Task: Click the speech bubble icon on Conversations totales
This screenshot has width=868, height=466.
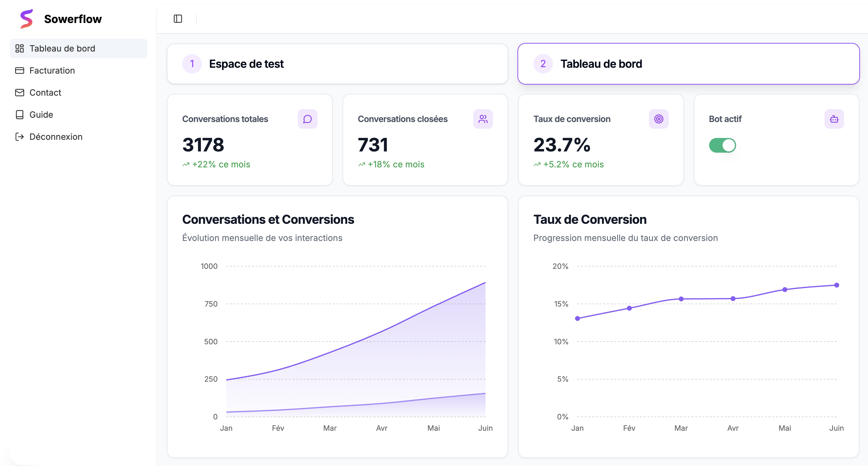Action: 307,119
